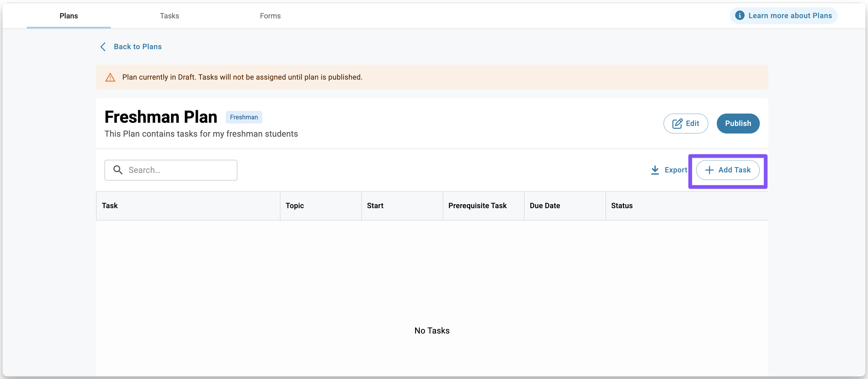Click the Prerequisite Task column header
868x379 pixels.
[484, 206]
